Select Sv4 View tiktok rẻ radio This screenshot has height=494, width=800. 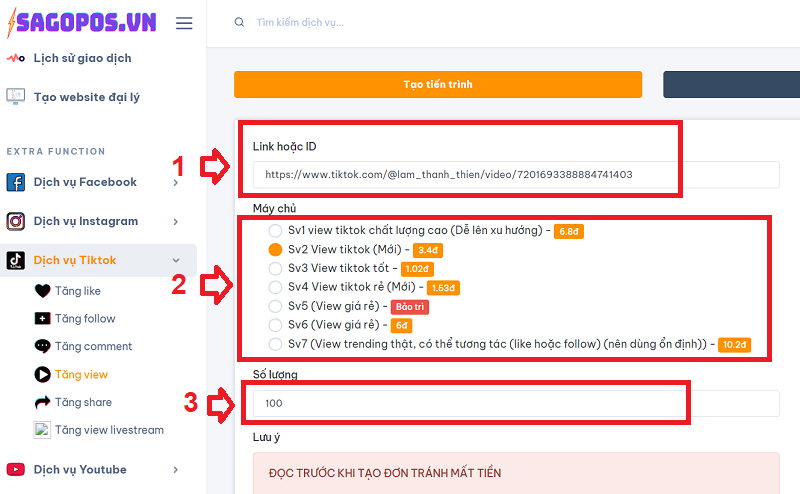[x=275, y=288]
